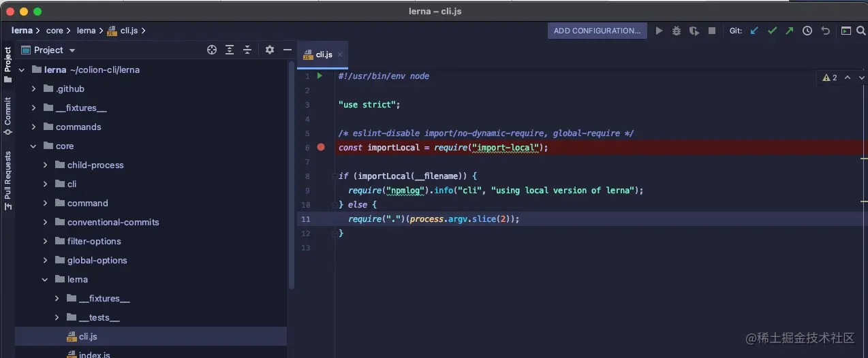The width and height of the screenshot is (868, 358).
Task: Click the Stop square icon
Action: pyautogui.click(x=712, y=31)
